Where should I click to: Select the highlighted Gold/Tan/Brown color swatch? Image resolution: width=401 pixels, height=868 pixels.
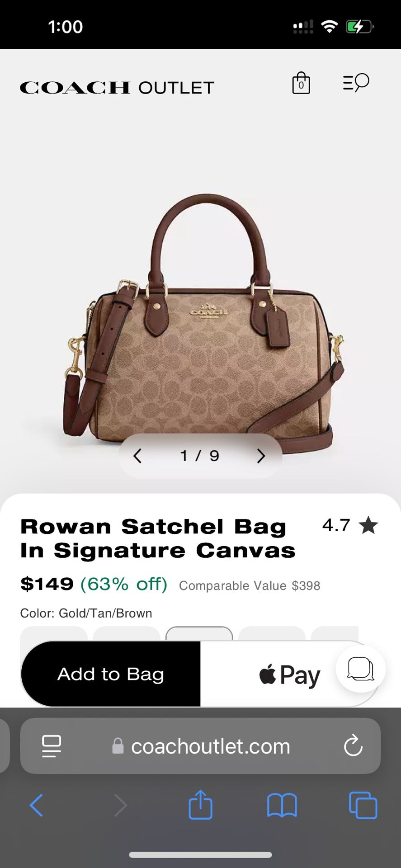pyautogui.click(x=199, y=633)
